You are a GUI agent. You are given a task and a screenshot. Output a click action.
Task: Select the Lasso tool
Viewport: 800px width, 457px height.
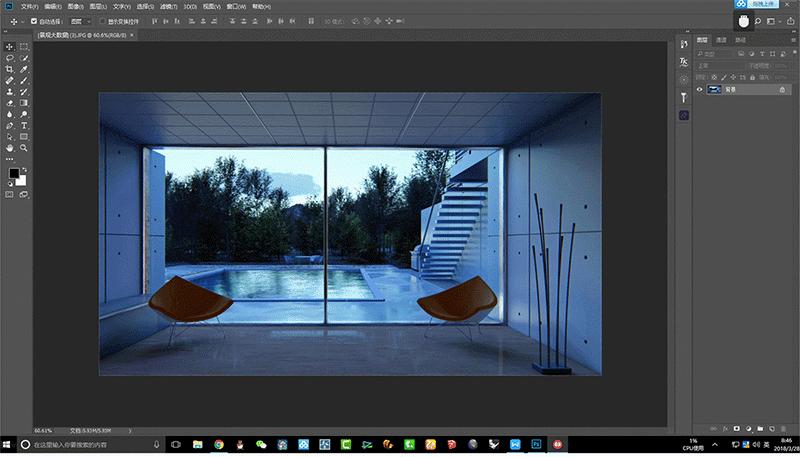point(10,58)
